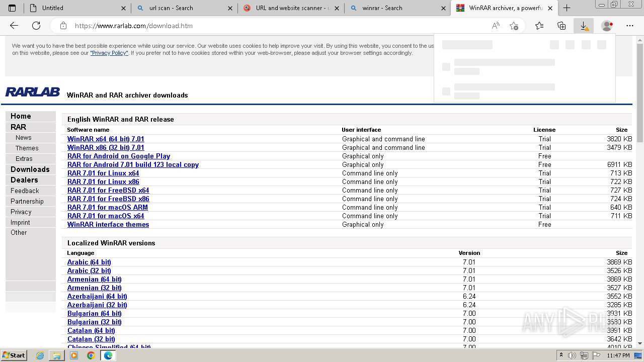Screen dimensions: 644x362
Task: Download RAR 7.01 for FreeBSD x64
Action: tap(108, 190)
